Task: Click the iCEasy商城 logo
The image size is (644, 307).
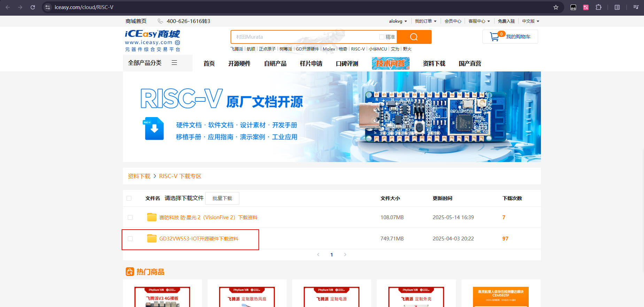Action: (153, 41)
